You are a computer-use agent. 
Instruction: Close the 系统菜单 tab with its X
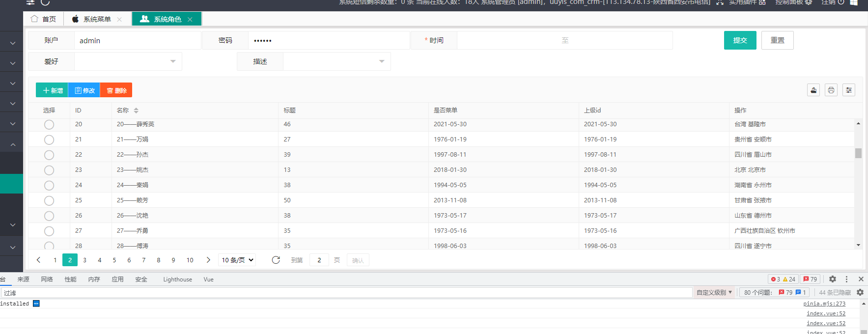point(119,19)
